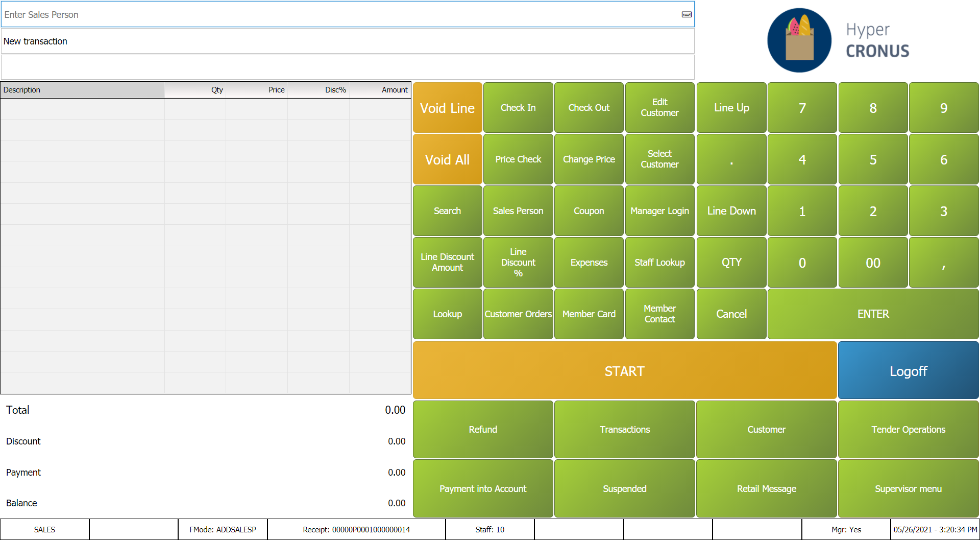
Task: Click the Line Down button
Action: (731, 211)
